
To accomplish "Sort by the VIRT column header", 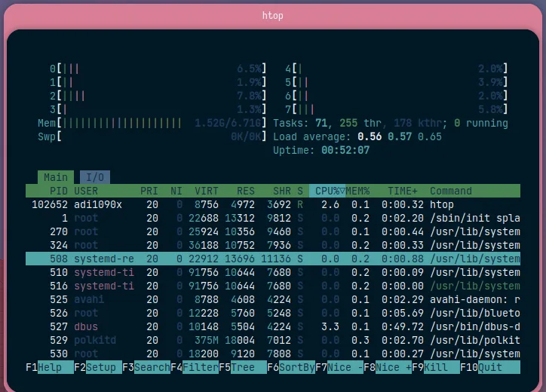I will click(x=207, y=191).
